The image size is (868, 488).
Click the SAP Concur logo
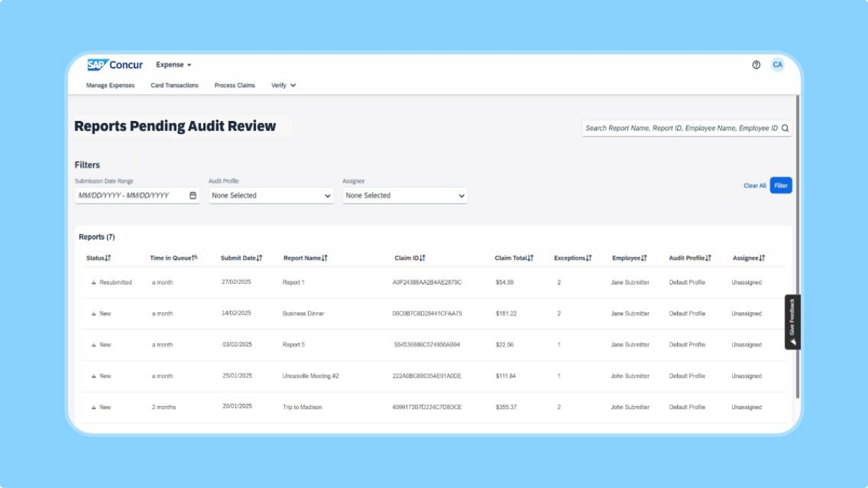[x=115, y=64]
